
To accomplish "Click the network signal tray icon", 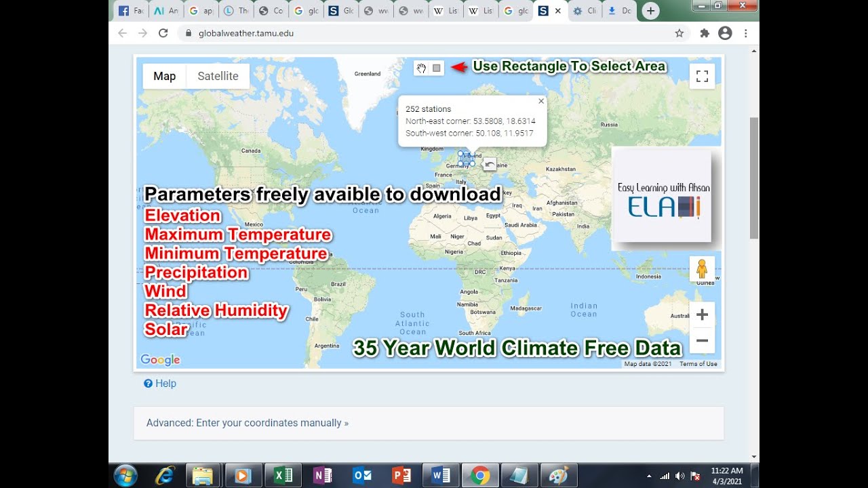I will tap(665, 476).
